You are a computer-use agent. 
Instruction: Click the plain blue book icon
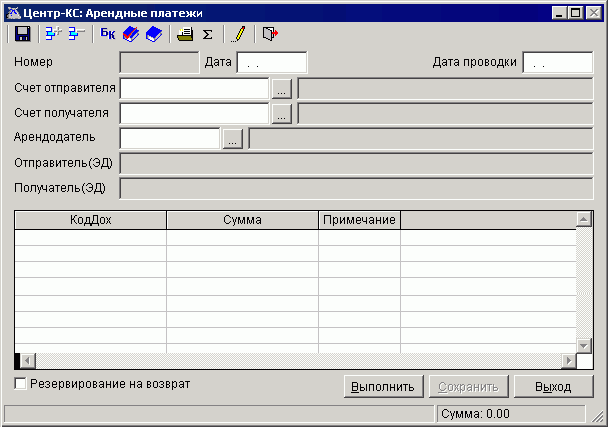coord(153,34)
